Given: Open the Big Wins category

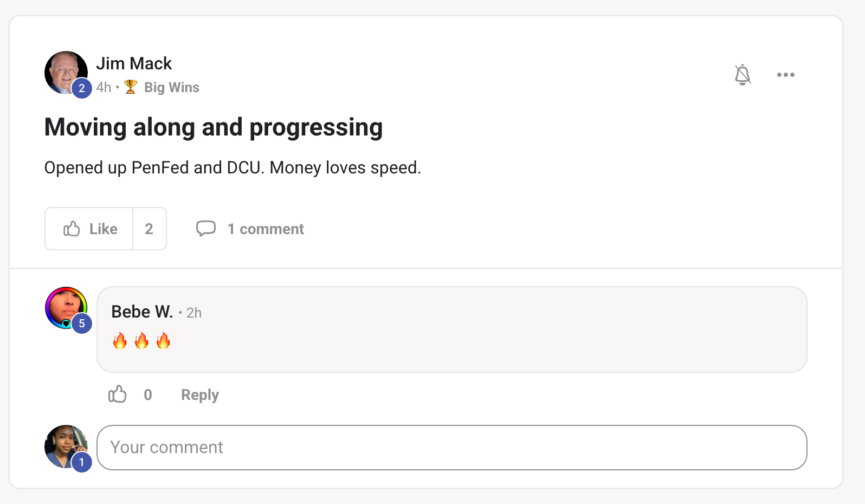Looking at the screenshot, I should 171,87.
